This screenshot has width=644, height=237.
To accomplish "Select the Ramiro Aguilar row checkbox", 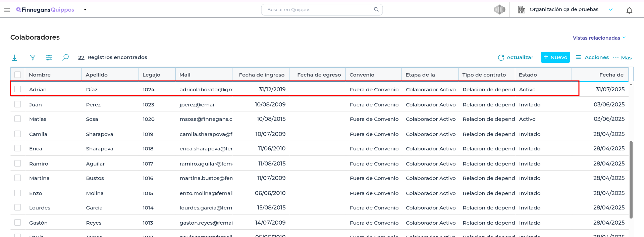I will pos(18,163).
